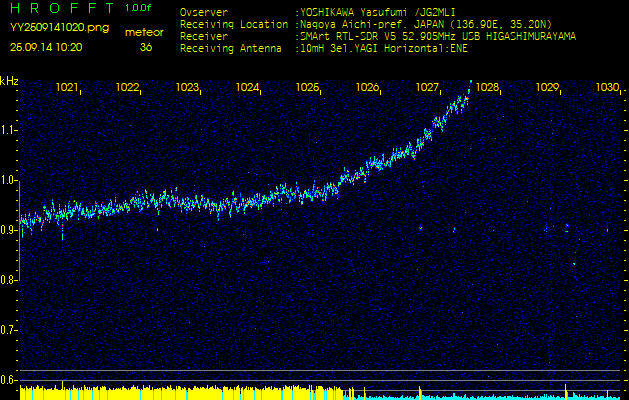Select the meteor count 36
The image size is (629, 400).
pos(146,47)
